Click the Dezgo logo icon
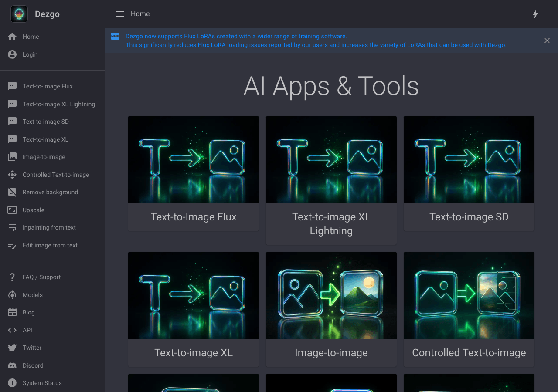The height and width of the screenshot is (392, 558). [x=19, y=14]
